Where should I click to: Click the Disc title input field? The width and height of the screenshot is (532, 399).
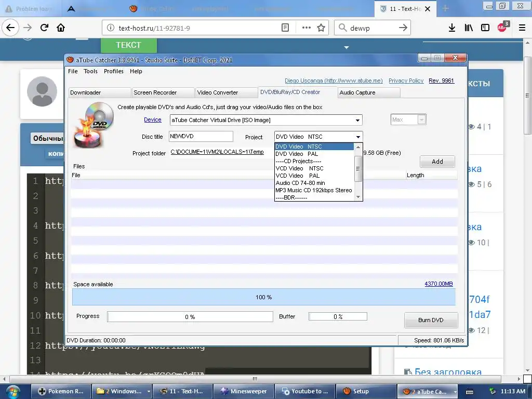pyautogui.click(x=201, y=137)
